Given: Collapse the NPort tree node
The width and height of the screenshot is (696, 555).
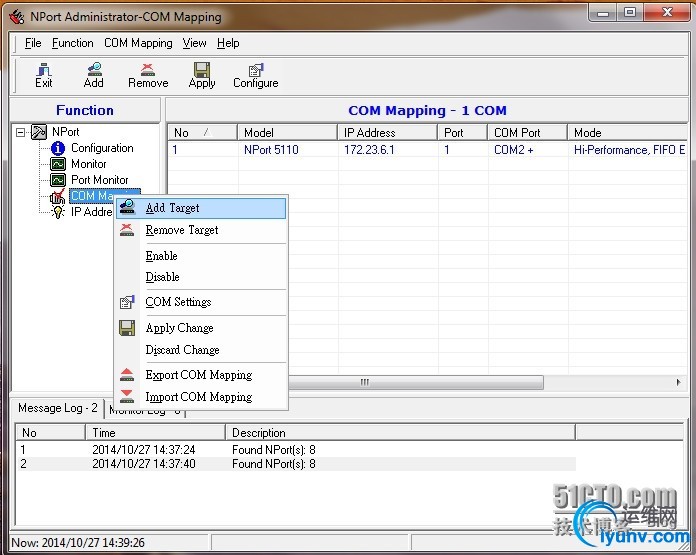Looking at the screenshot, I should point(20,132).
